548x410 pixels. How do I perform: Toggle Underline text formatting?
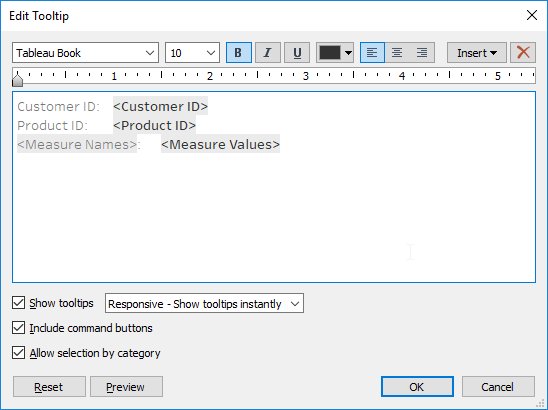(297, 53)
